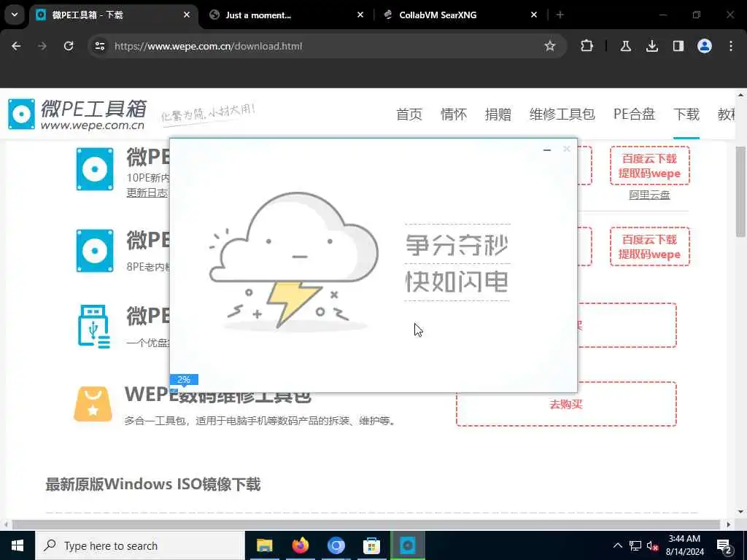Close the installer popup window
747x560 pixels.
[x=566, y=149]
